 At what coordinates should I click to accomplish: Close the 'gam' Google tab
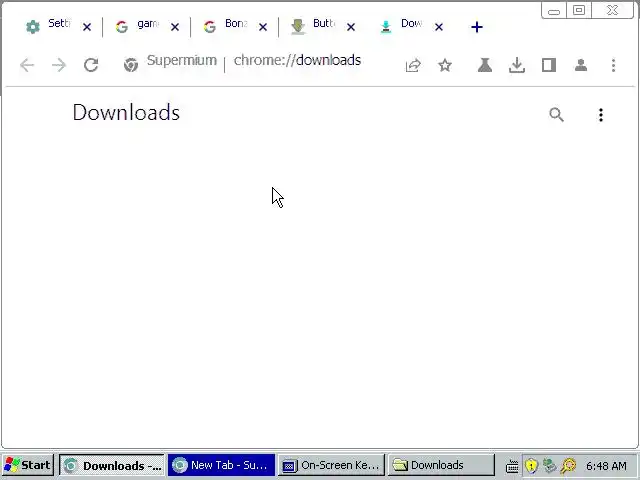(x=175, y=27)
